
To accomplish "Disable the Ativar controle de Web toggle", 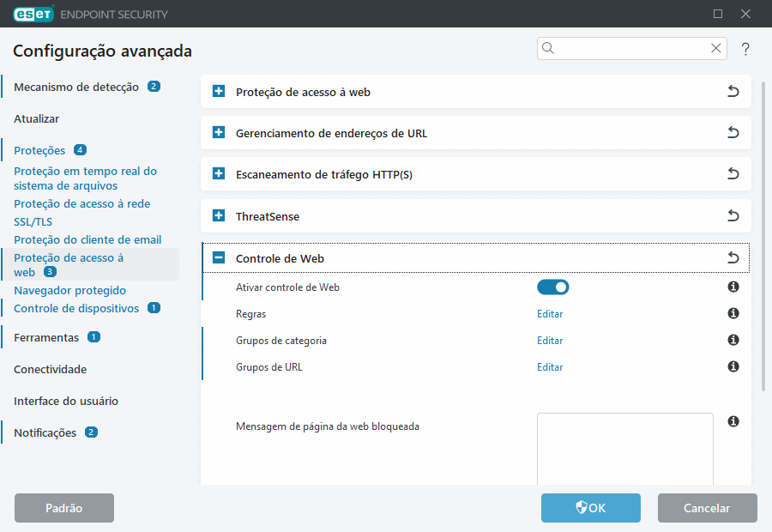I will click(x=552, y=287).
